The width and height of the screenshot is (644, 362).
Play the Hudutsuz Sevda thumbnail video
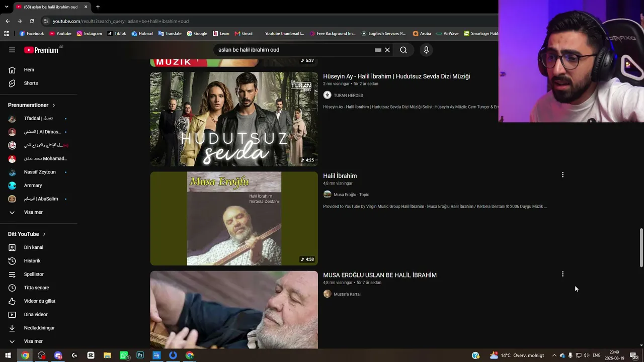coord(234,119)
